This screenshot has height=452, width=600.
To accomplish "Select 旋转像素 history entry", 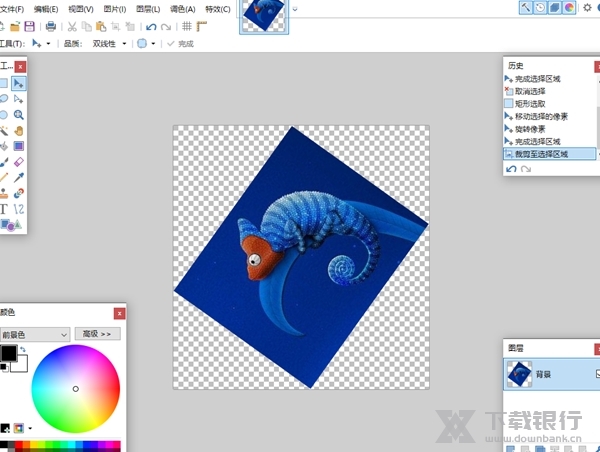I will (530, 129).
